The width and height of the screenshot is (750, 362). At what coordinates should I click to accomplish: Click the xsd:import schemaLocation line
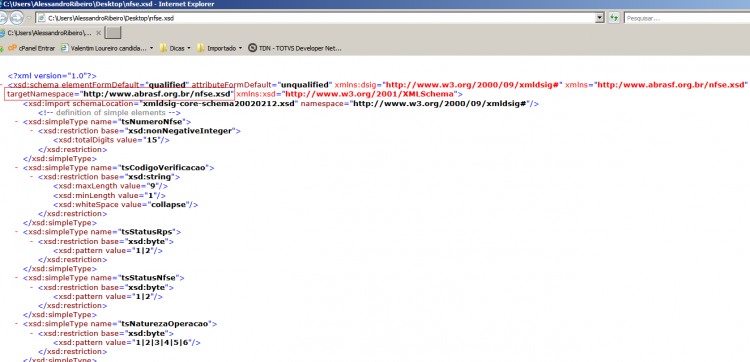(281, 103)
